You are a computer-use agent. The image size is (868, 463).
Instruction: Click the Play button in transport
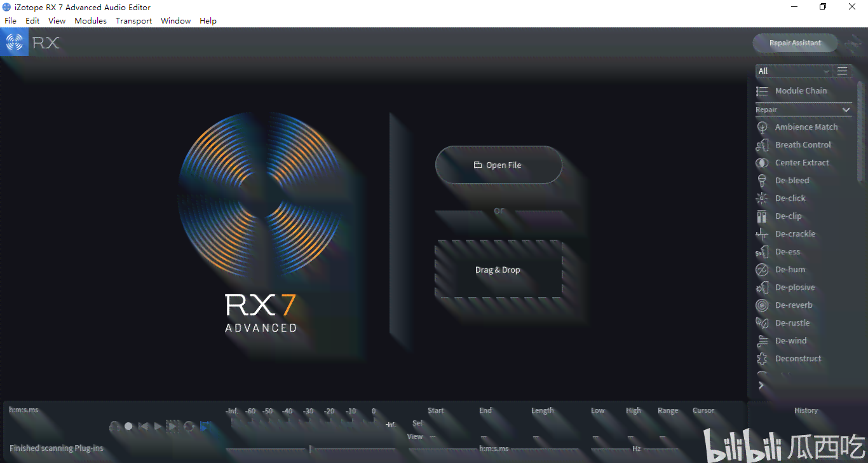click(x=158, y=426)
